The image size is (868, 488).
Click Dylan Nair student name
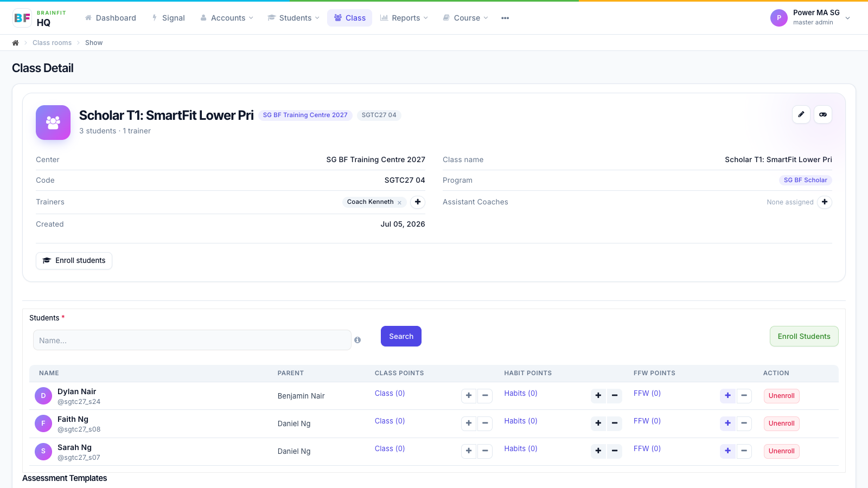(76, 391)
